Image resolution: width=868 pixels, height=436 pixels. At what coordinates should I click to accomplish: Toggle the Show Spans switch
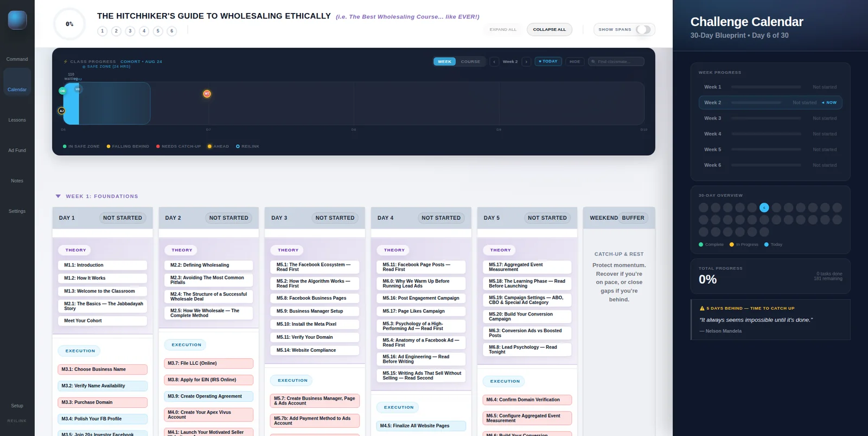(643, 29)
